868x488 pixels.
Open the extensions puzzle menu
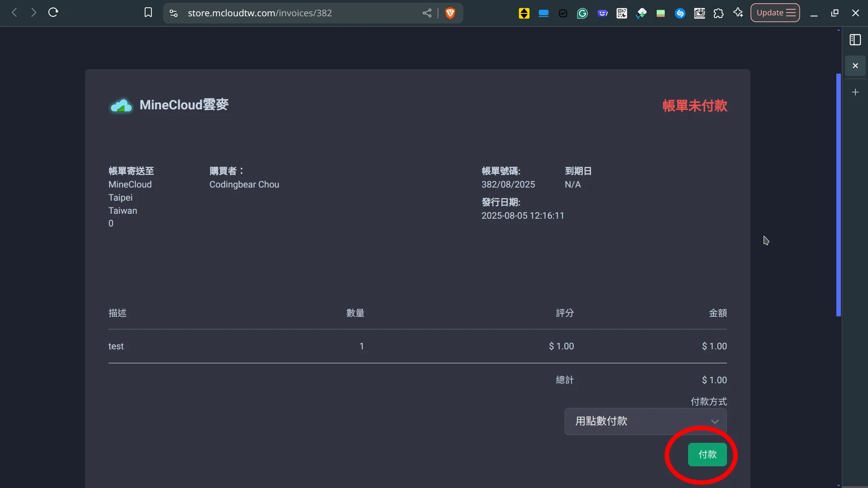tap(718, 13)
